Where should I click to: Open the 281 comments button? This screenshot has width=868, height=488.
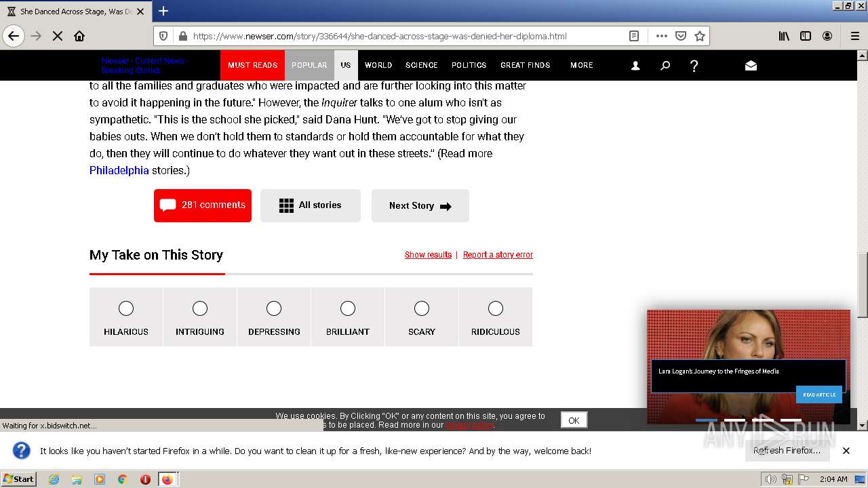click(x=203, y=205)
